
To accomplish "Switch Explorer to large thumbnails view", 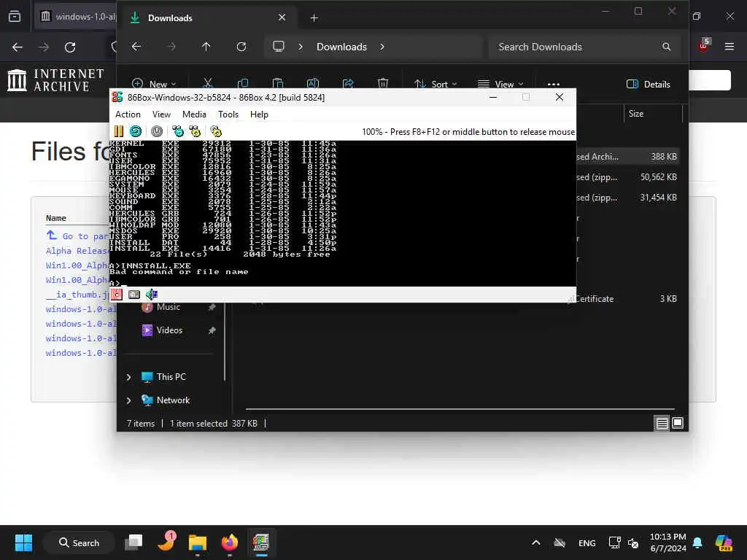I will (x=678, y=423).
